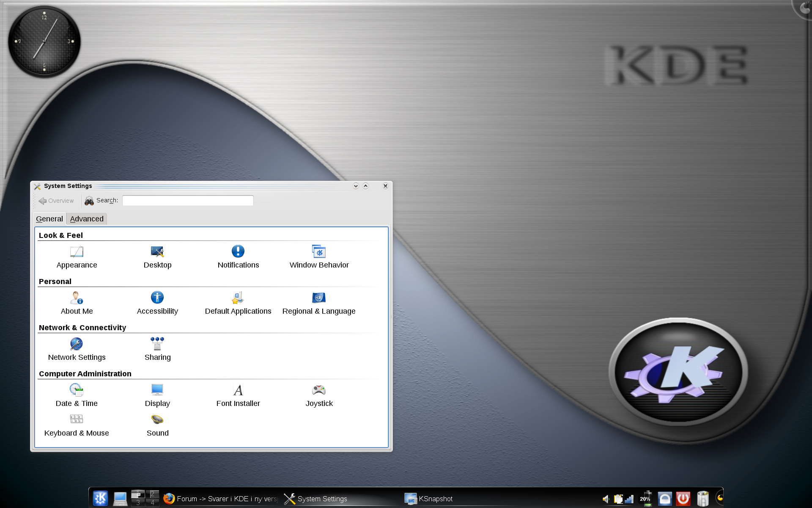
Task: Open the Display settings
Action: click(157, 396)
